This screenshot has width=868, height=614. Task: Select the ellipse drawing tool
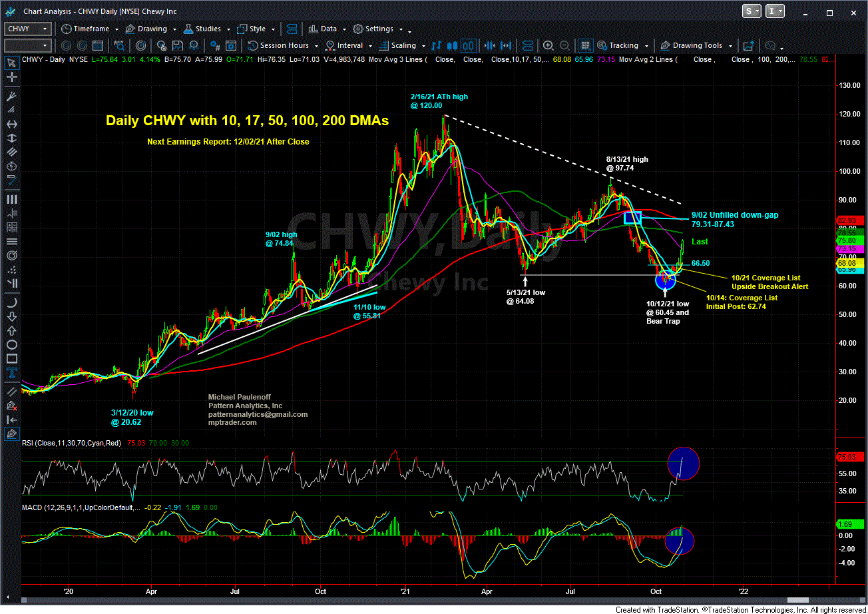pyautogui.click(x=11, y=345)
